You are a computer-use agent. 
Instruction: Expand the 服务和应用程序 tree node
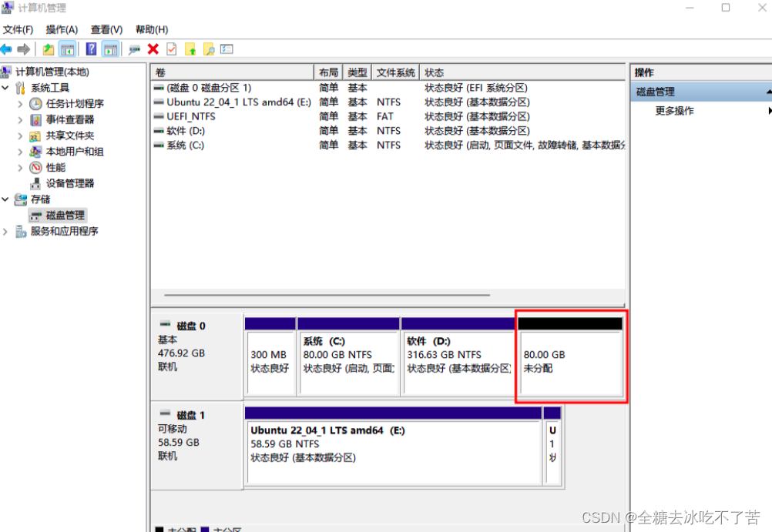(6, 232)
